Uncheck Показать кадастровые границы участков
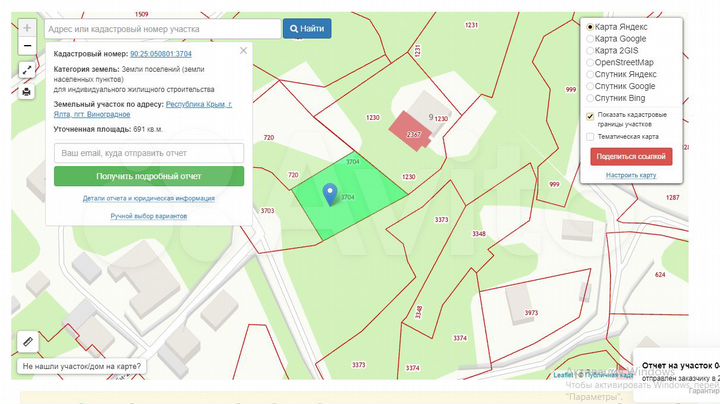 590,116
